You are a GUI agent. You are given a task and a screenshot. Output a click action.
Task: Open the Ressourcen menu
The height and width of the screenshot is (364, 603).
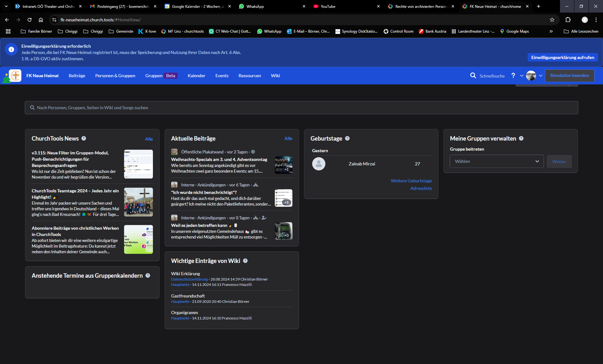(250, 76)
